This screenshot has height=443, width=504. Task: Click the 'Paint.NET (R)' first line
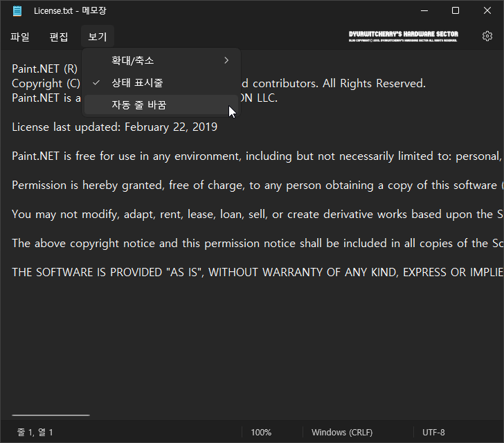click(45, 69)
